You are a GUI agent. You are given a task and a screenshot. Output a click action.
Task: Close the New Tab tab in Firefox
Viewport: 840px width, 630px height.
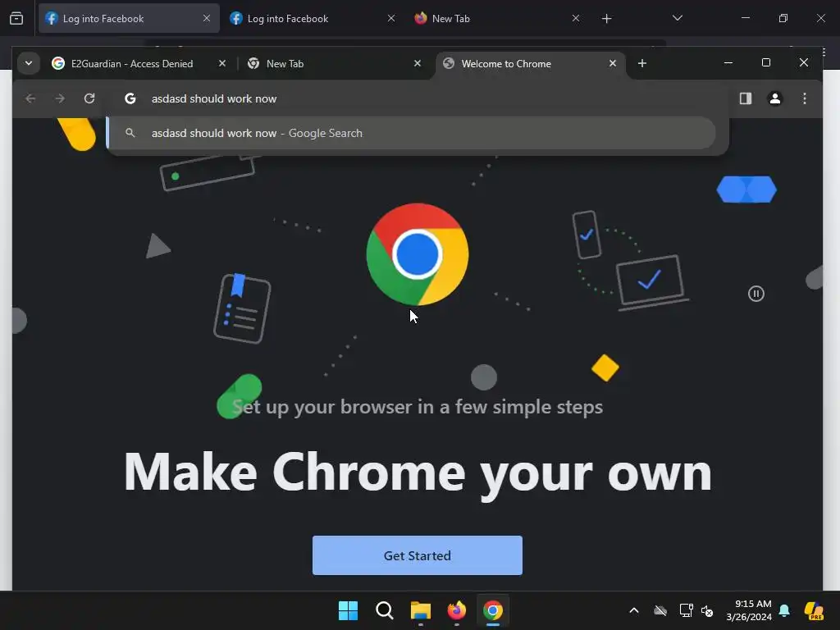point(575,19)
